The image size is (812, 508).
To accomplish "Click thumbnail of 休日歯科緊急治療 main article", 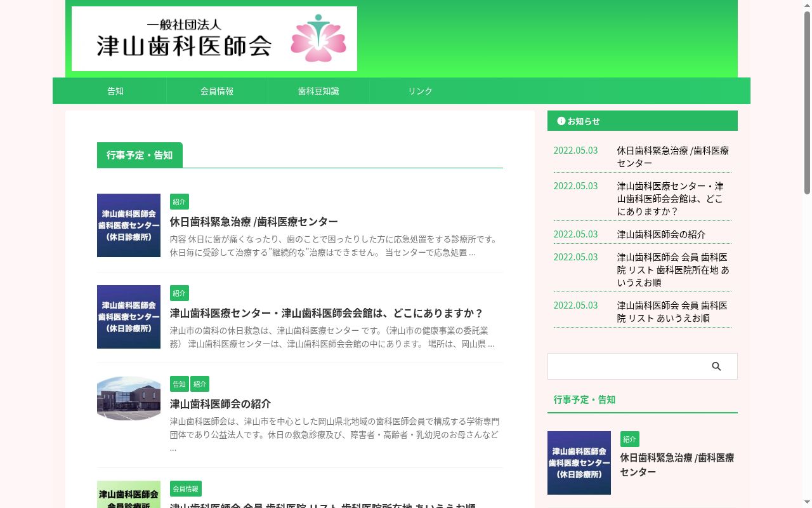I will click(x=129, y=225).
